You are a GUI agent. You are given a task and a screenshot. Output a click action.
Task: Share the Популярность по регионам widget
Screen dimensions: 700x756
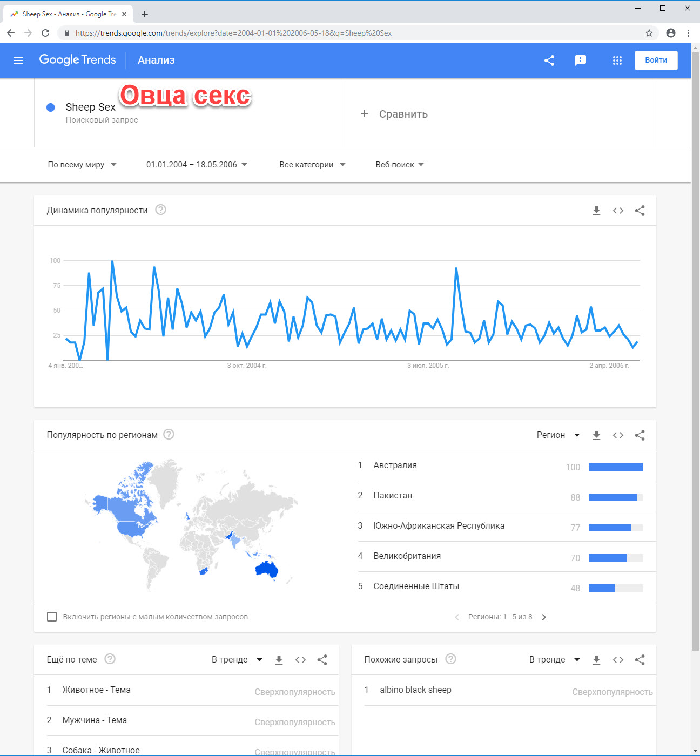[640, 435]
